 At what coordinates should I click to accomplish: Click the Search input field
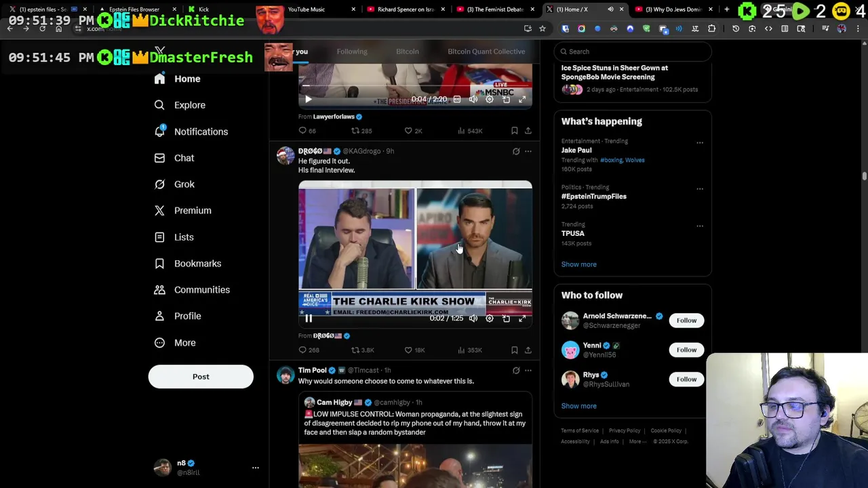coord(633,52)
